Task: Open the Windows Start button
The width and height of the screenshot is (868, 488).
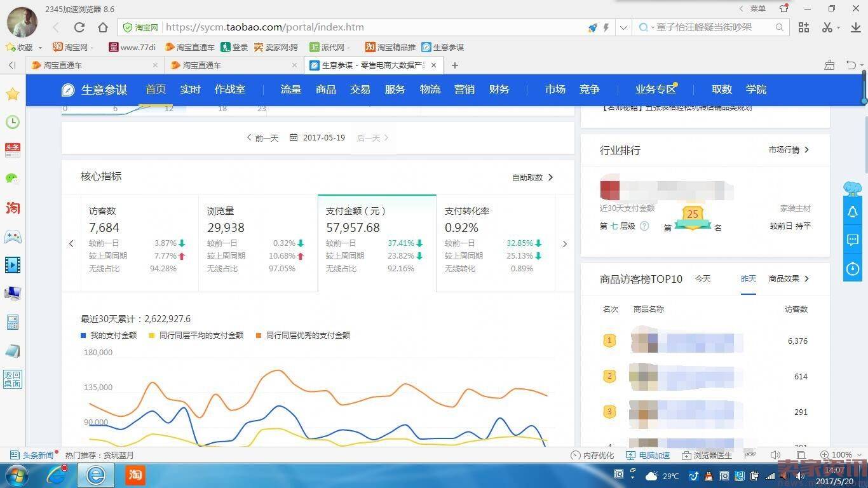Action: tap(17, 475)
